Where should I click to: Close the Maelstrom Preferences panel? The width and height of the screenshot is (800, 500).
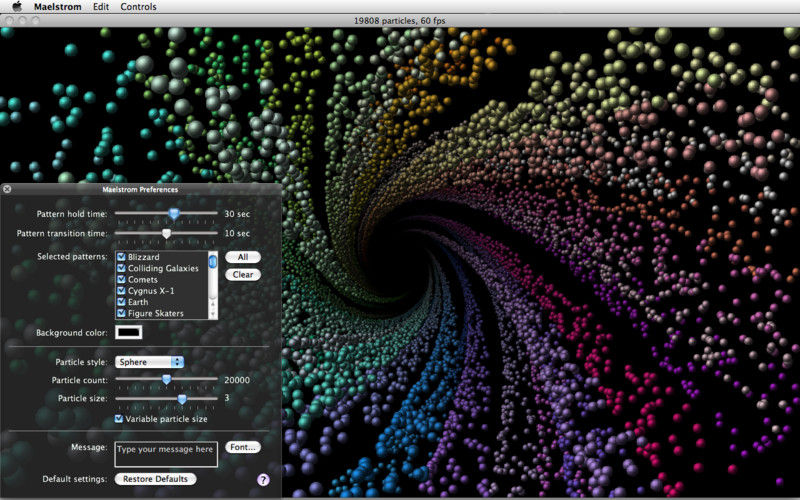pyautogui.click(x=7, y=189)
